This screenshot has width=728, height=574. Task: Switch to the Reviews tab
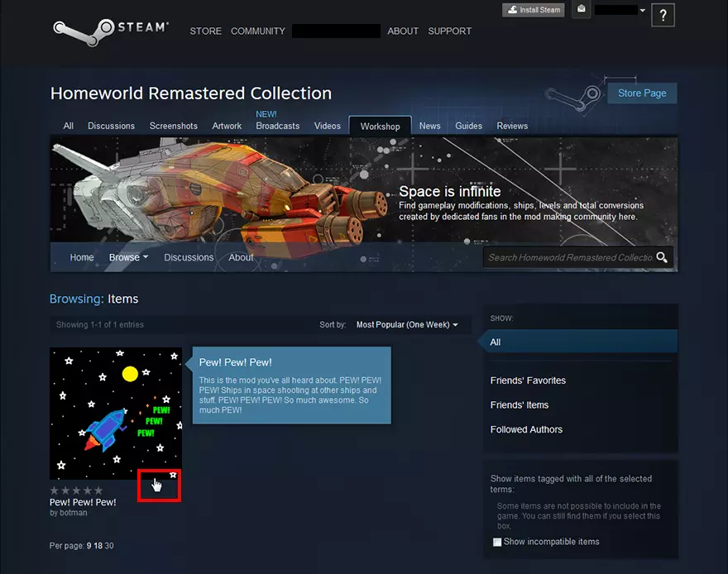pos(512,126)
